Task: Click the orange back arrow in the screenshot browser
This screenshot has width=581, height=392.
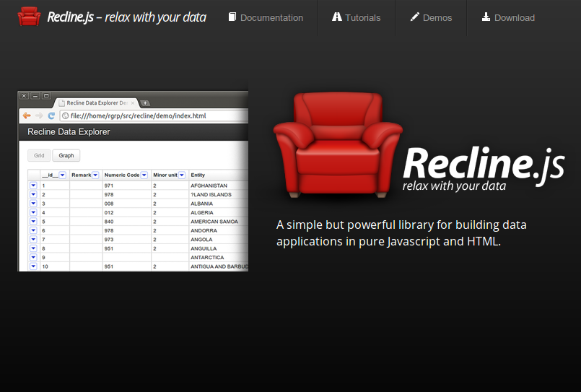Action: tap(27, 116)
